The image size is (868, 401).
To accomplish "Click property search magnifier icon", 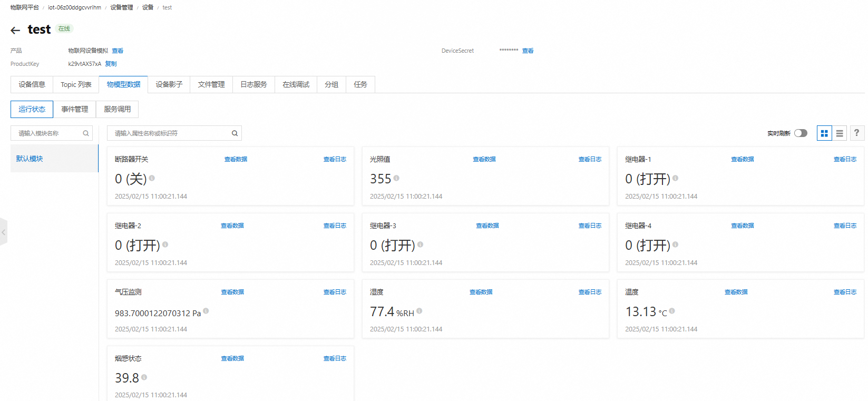I will click(235, 133).
